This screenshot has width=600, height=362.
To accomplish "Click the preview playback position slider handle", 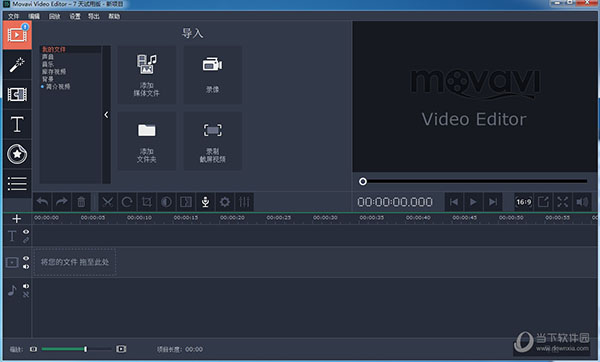I will [x=363, y=181].
